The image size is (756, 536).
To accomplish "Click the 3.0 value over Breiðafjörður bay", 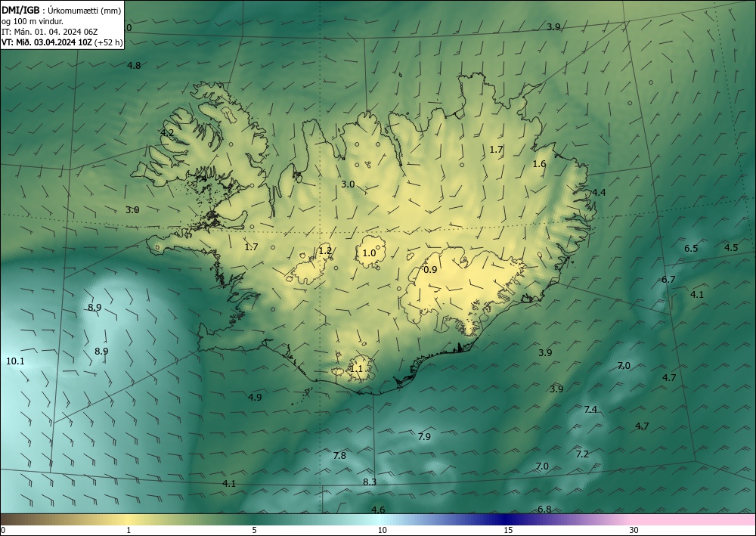I will (132, 210).
